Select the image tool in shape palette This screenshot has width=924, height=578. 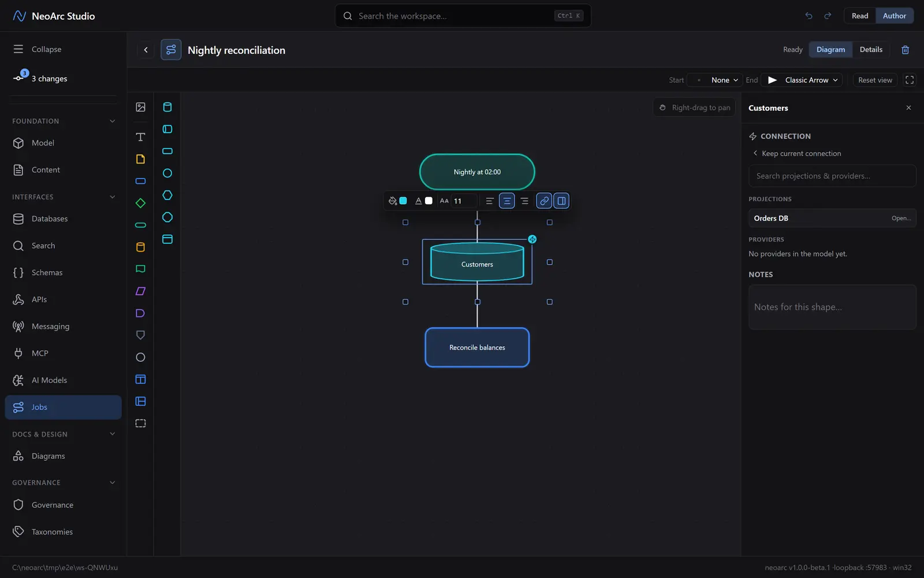pyautogui.click(x=140, y=107)
